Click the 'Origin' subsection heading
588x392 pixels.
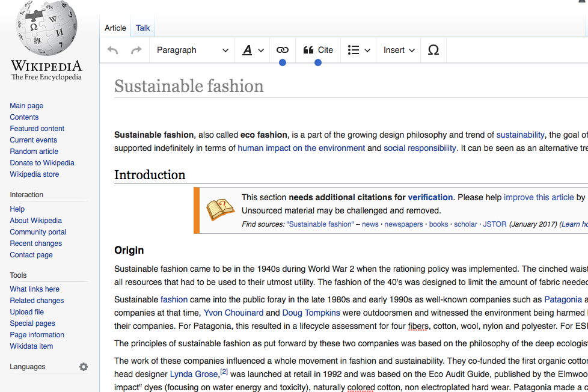pyautogui.click(x=129, y=251)
